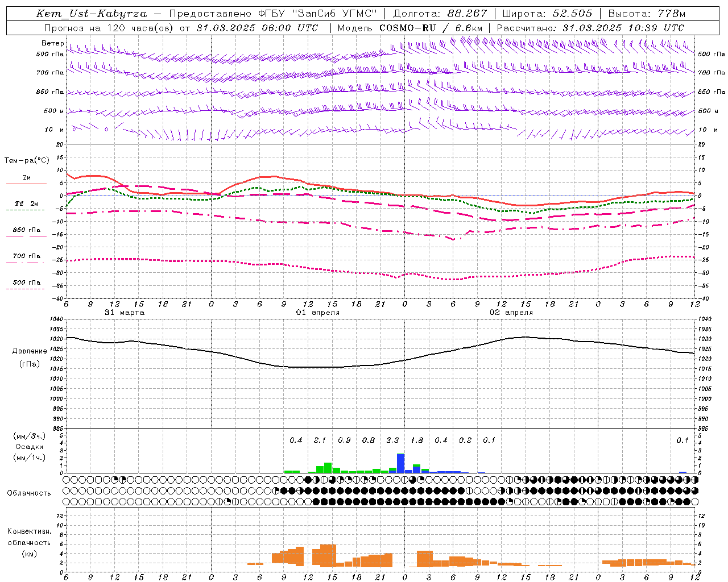Viewport: 728px width, 582px height.
Task: Select the 'Широта: 52.505' latitude text
Action: (x=547, y=14)
